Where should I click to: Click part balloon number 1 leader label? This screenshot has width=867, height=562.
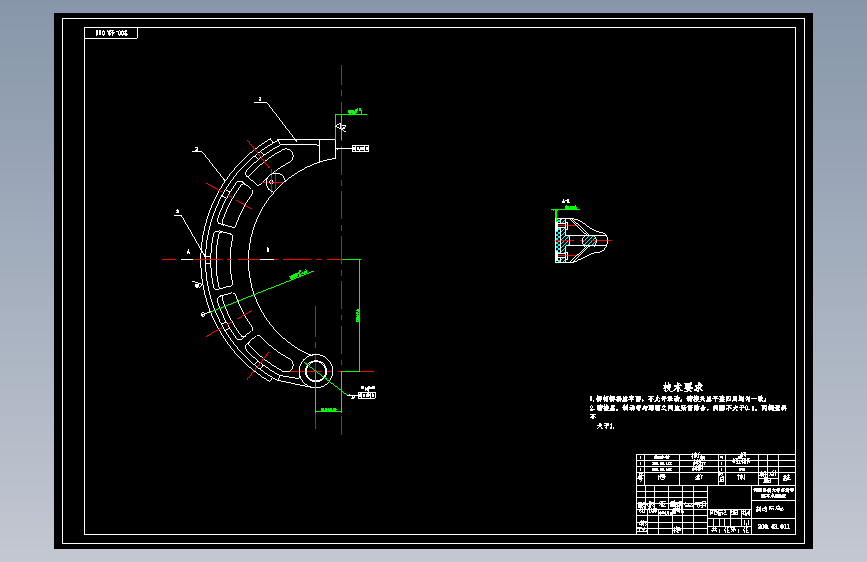(x=260, y=100)
